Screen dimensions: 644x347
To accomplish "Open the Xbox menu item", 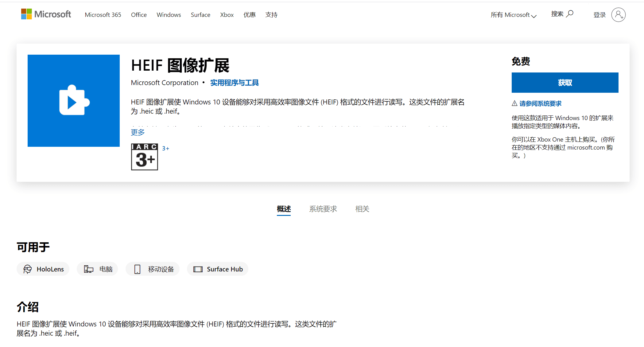I will [x=227, y=14].
